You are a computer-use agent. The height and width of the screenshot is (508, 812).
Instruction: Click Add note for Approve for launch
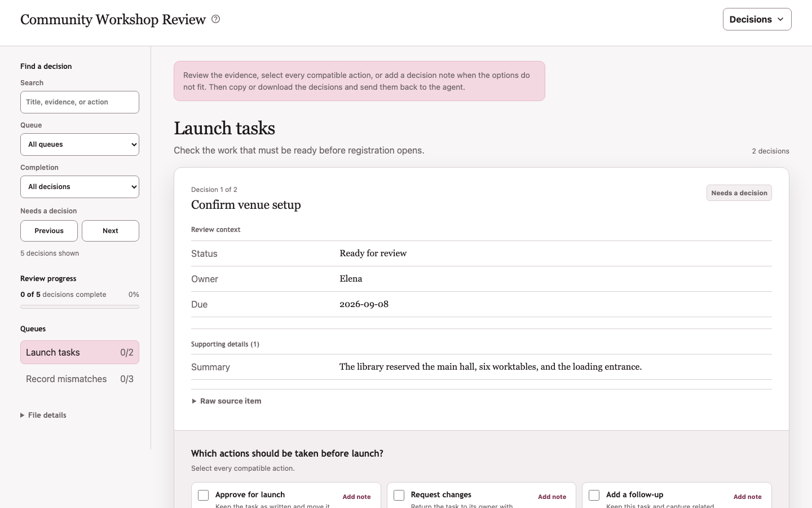[356, 497]
